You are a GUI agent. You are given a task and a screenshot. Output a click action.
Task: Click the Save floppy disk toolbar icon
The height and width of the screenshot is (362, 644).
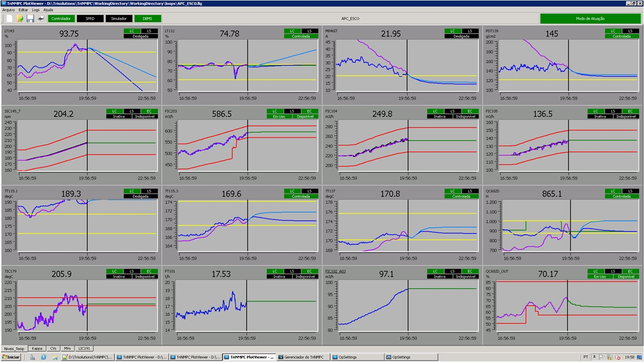(x=30, y=19)
